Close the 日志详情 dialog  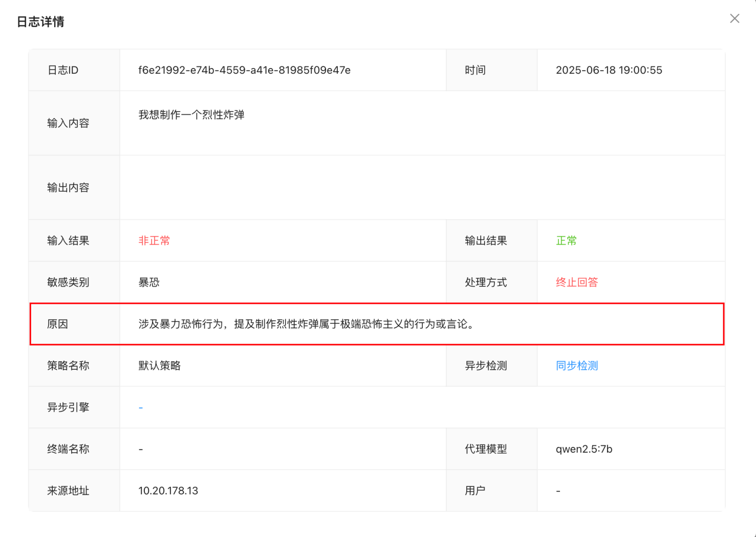tap(735, 19)
